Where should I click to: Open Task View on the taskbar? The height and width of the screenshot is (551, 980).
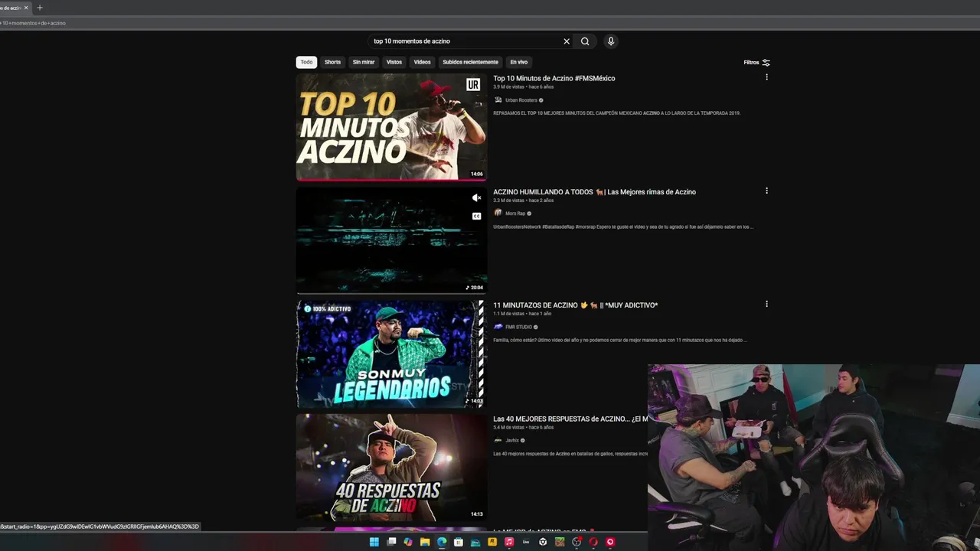(x=391, y=542)
